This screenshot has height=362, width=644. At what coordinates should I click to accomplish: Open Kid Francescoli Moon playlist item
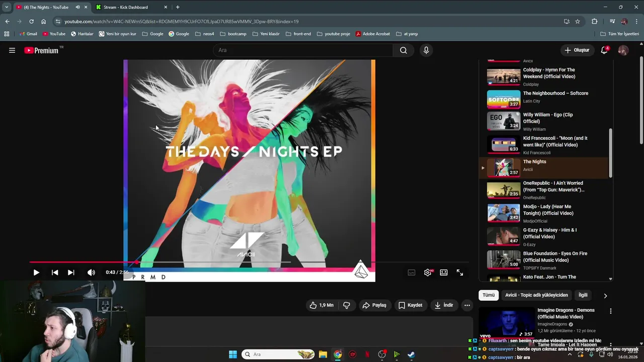(x=545, y=145)
